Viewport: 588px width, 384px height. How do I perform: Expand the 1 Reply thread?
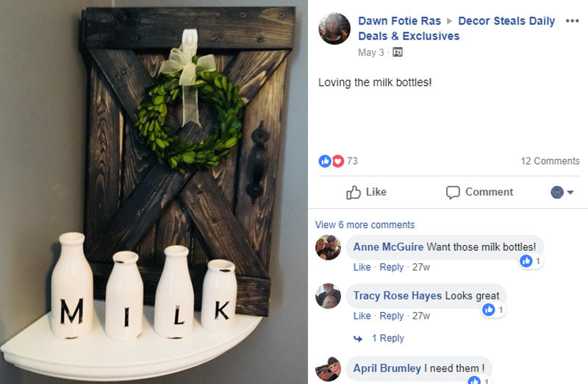pos(387,338)
